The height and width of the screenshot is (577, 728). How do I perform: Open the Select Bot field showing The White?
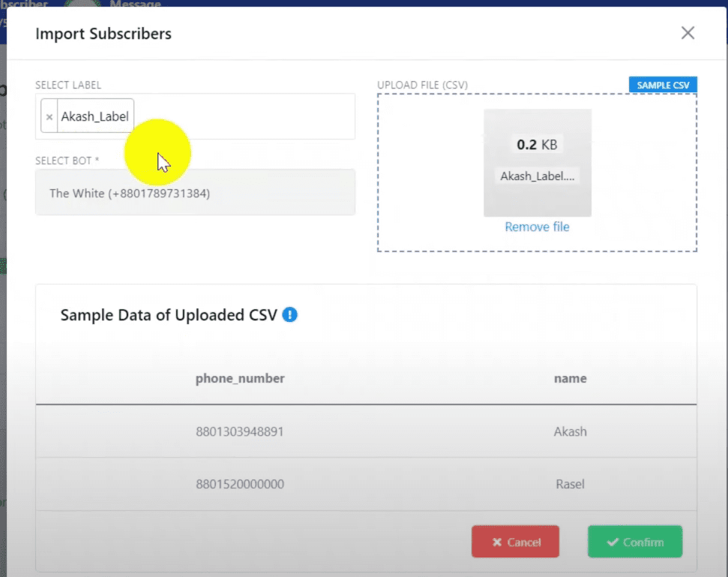[x=195, y=193]
